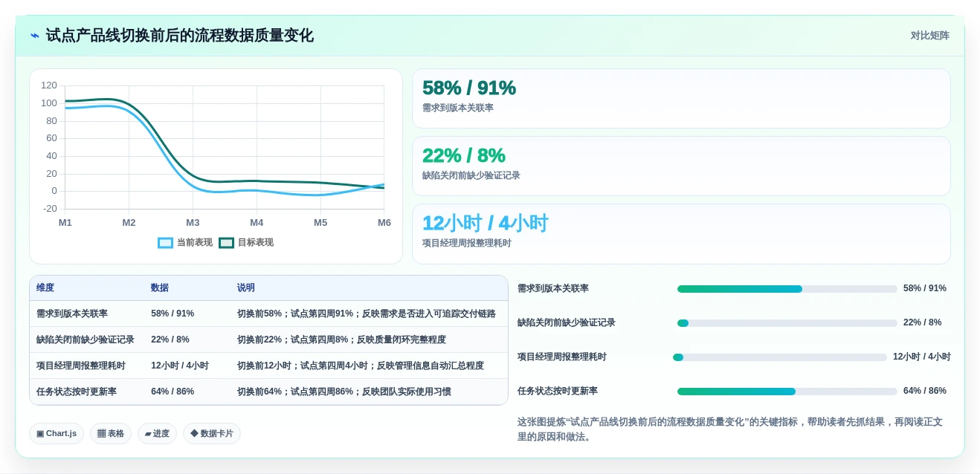The width and height of the screenshot is (980, 474).
Task: Click the 22% / 8% progress value label
Action: click(923, 323)
